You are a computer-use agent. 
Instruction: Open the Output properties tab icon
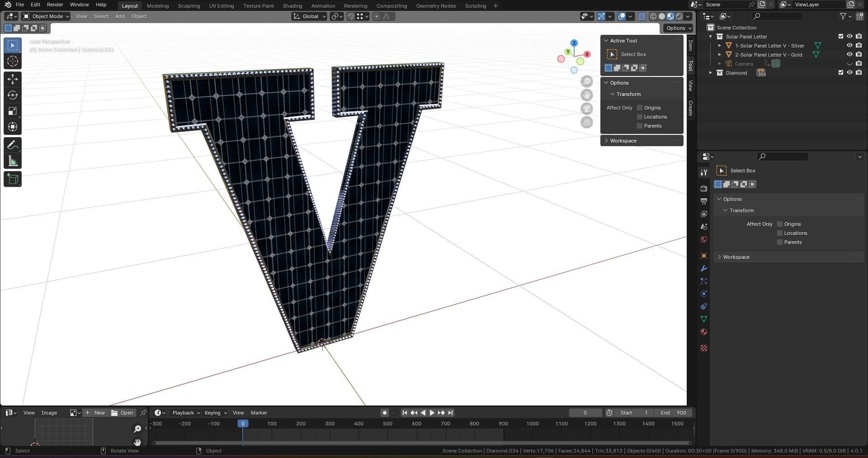pyautogui.click(x=704, y=201)
